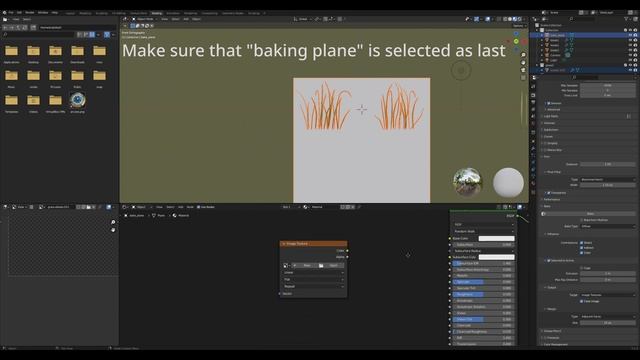Click the viewport zoom gizmo icon
640x360 pixels.
coord(523,55)
